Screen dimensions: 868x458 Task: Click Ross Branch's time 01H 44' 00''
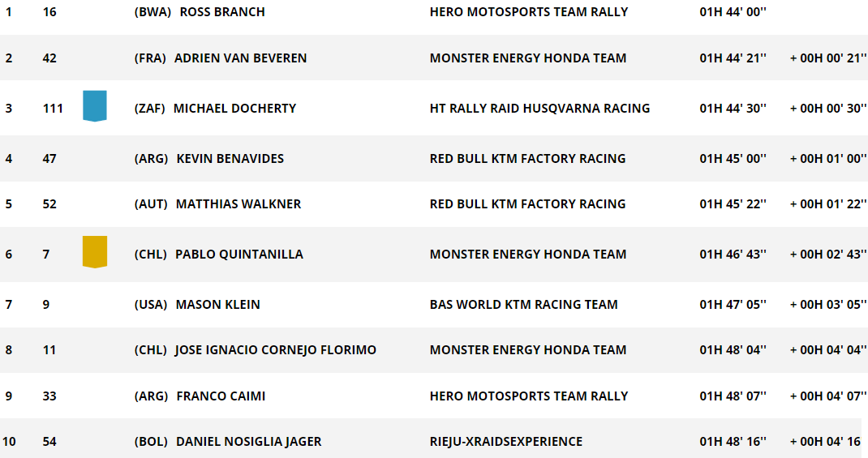pyautogui.click(x=733, y=12)
